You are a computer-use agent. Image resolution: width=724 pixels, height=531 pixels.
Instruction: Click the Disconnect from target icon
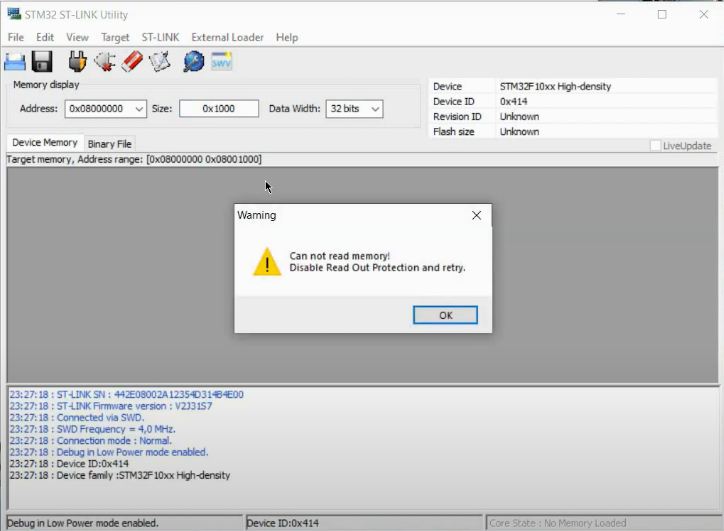(x=105, y=62)
